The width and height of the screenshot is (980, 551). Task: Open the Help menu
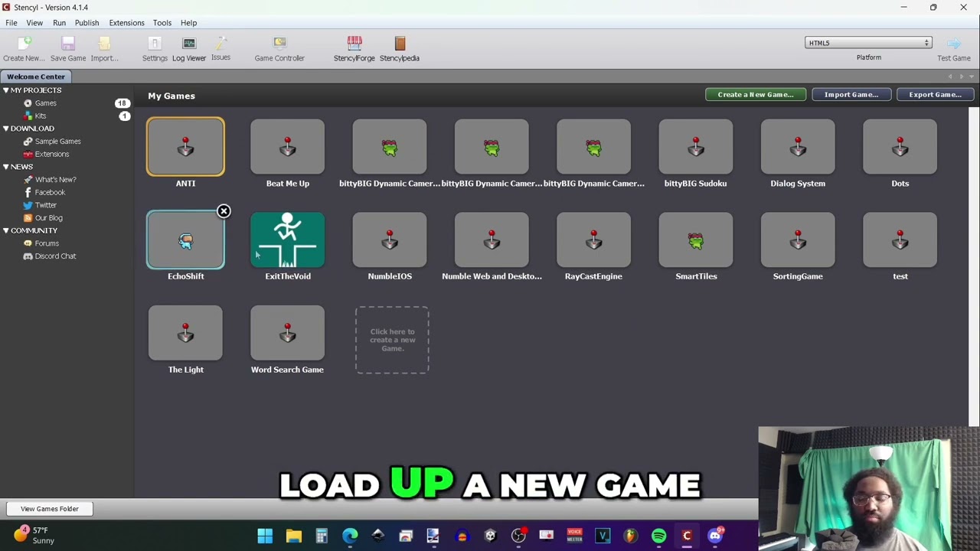click(x=188, y=23)
